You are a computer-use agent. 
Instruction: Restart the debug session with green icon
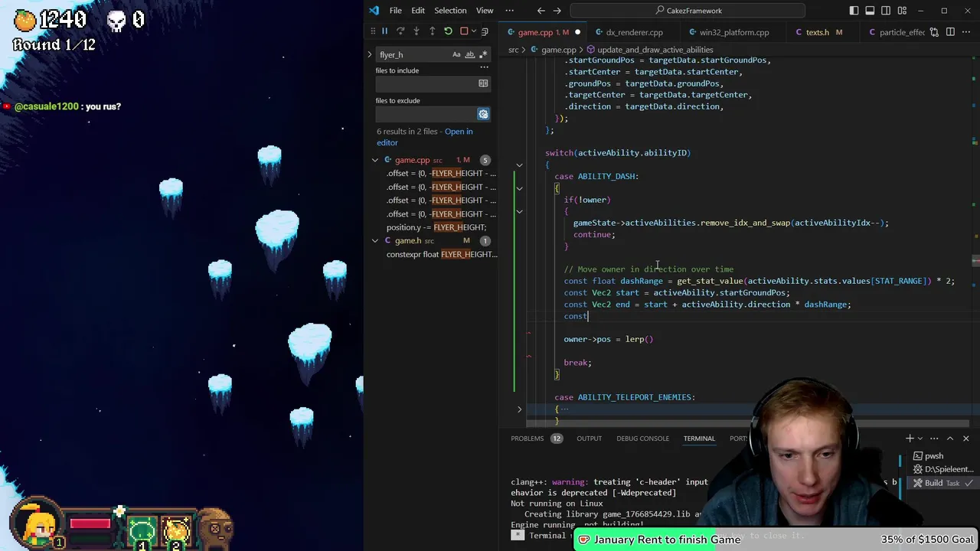(448, 31)
